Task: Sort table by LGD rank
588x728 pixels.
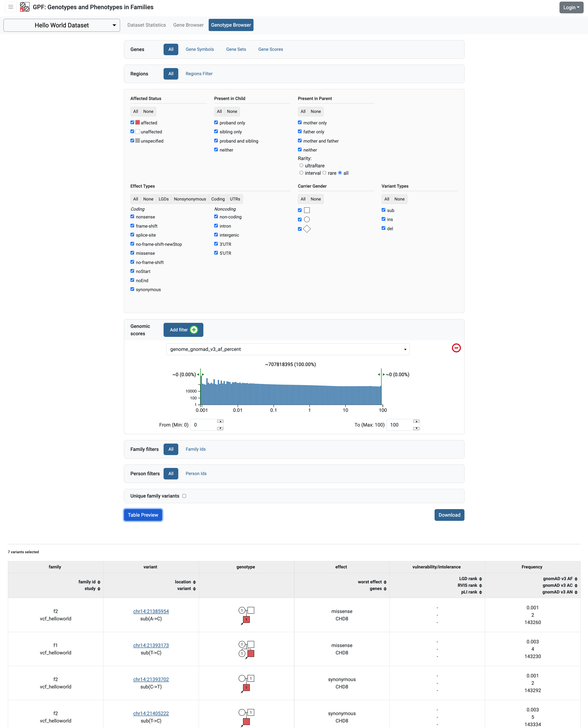Action: click(480, 579)
